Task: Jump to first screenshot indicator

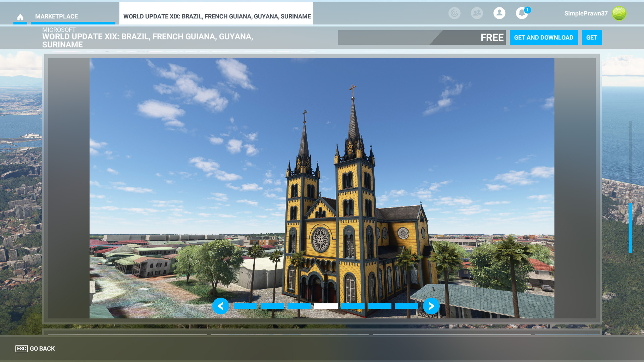Action: (246, 306)
